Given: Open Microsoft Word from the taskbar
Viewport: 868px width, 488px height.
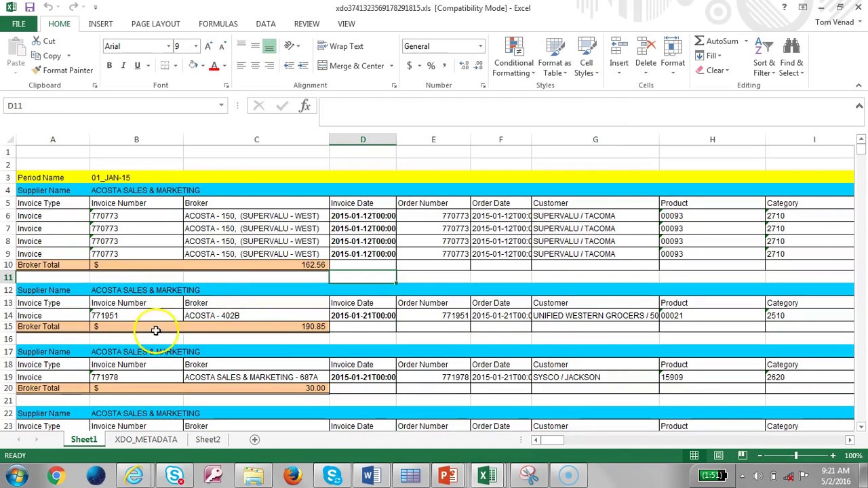Looking at the screenshot, I should click(372, 475).
